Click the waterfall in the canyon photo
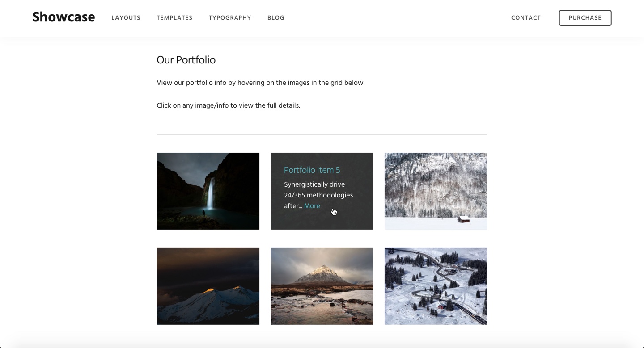The width and height of the screenshot is (644, 348). point(208,191)
